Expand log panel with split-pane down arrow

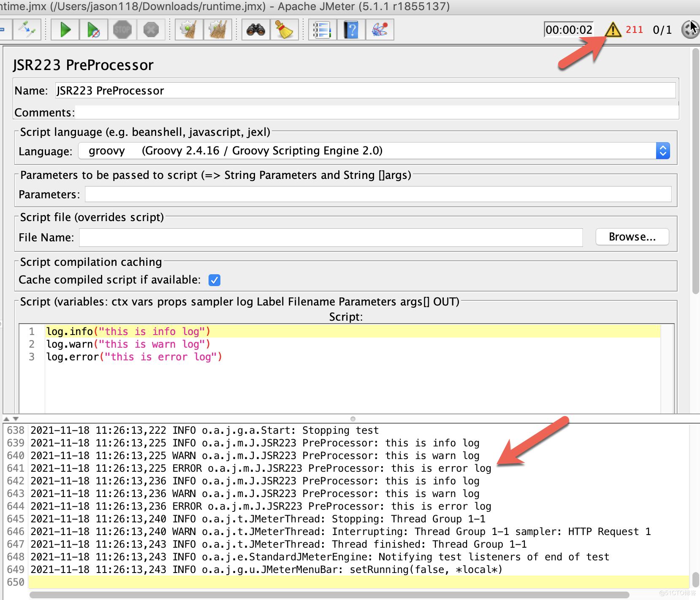16,419
